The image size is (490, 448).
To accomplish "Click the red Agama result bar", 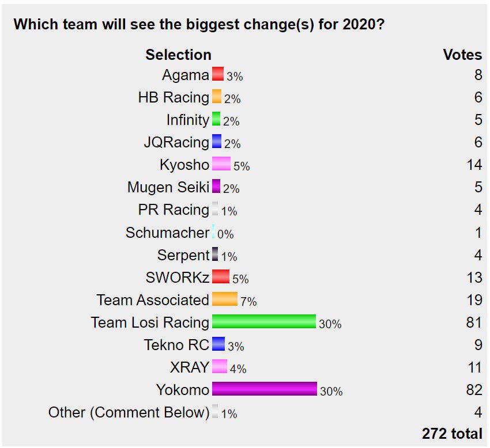I will pyautogui.click(x=217, y=74).
